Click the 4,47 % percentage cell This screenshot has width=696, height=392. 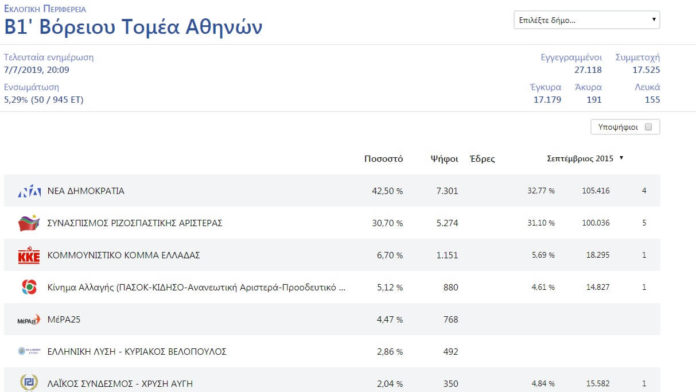(x=389, y=320)
